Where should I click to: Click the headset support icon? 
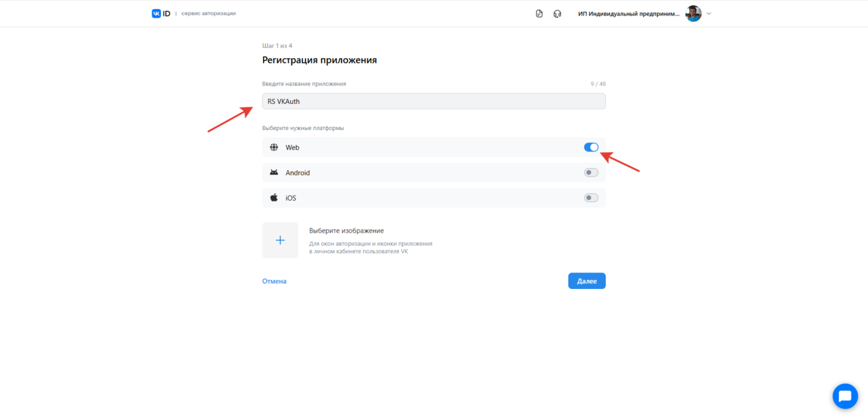tap(557, 14)
